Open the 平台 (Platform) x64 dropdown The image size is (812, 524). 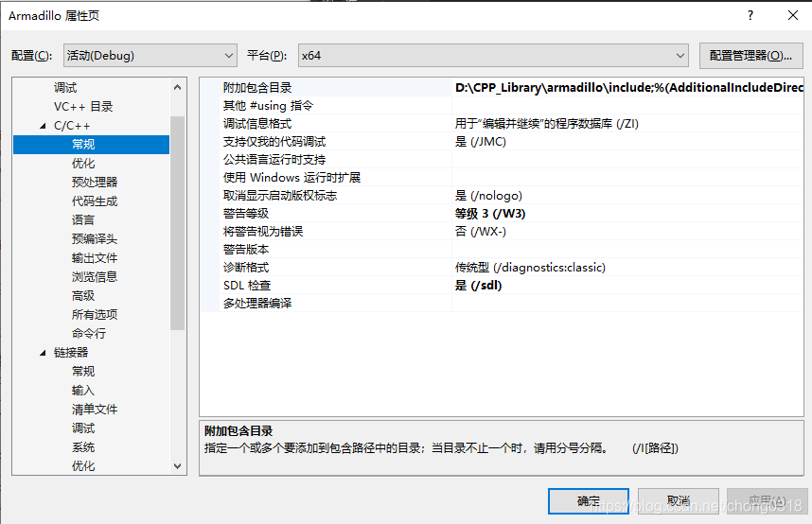(x=493, y=56)
